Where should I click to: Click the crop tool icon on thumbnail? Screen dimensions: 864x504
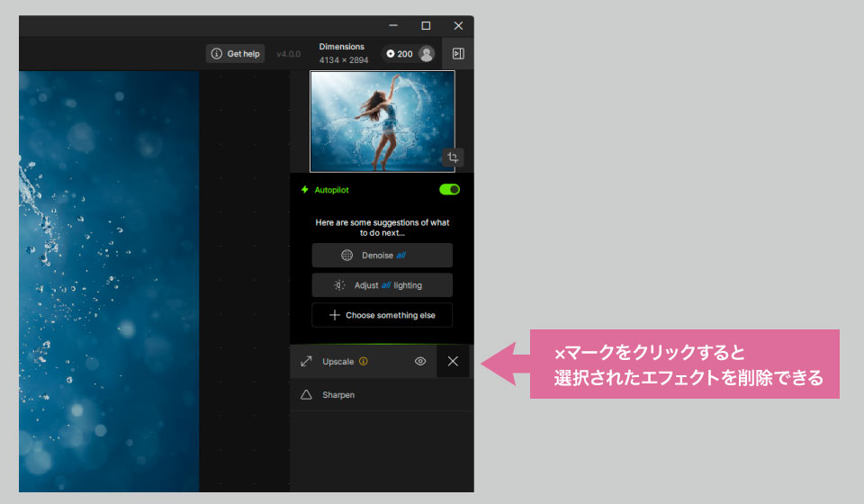[453, 157]
